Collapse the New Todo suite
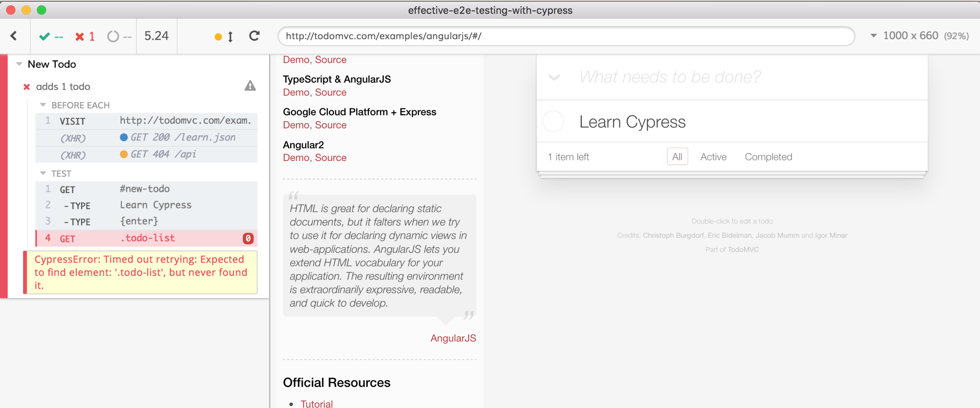This screenshot has width=980, height=408. tap(19, 64)
